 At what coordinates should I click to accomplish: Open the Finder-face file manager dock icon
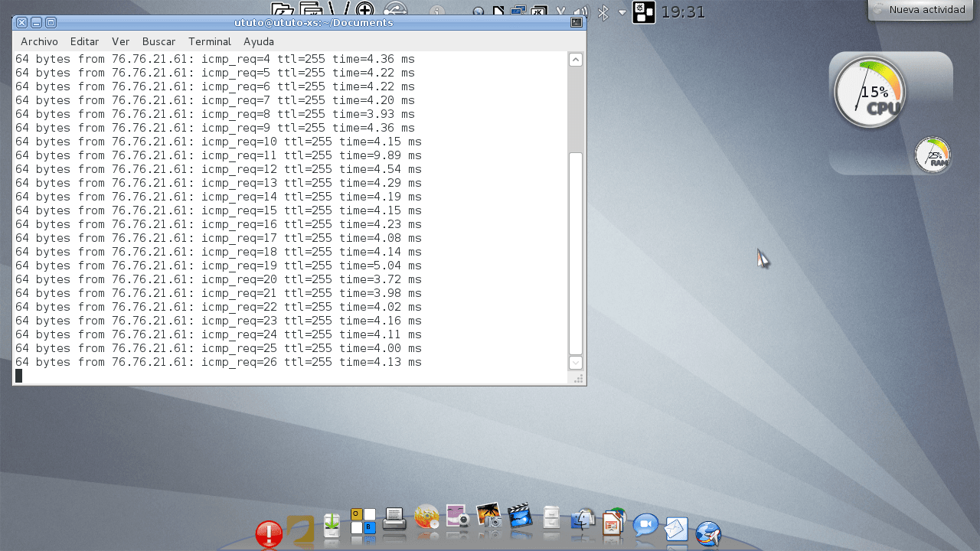click(583, 520)
